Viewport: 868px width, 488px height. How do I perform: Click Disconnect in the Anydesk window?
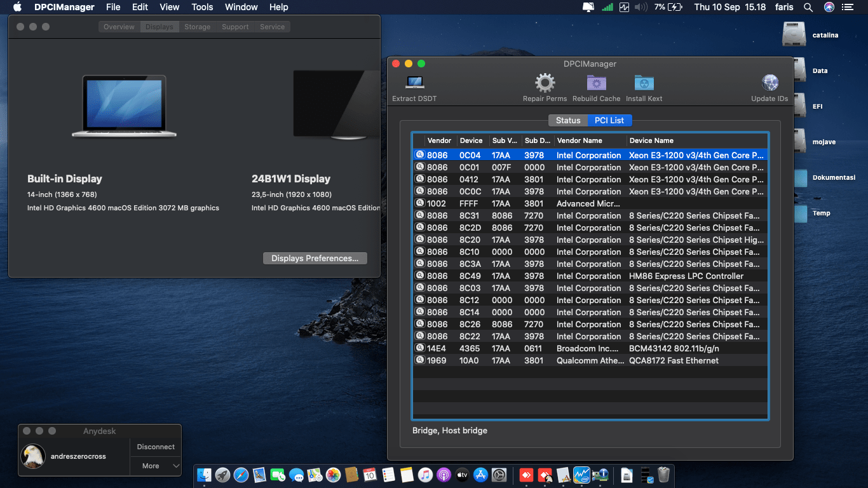[x=156, y=447]
